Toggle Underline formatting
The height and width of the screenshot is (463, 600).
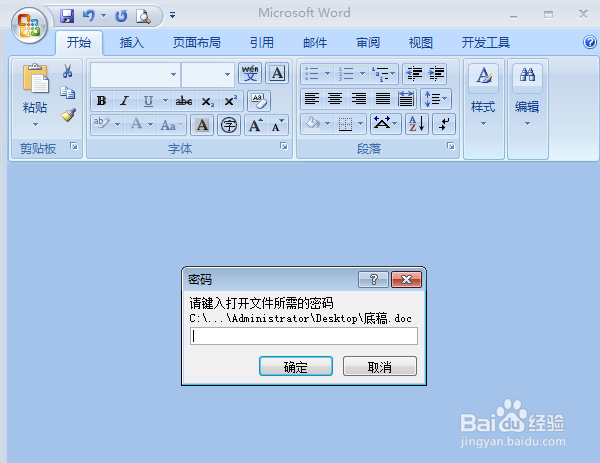tap(148, 101)
